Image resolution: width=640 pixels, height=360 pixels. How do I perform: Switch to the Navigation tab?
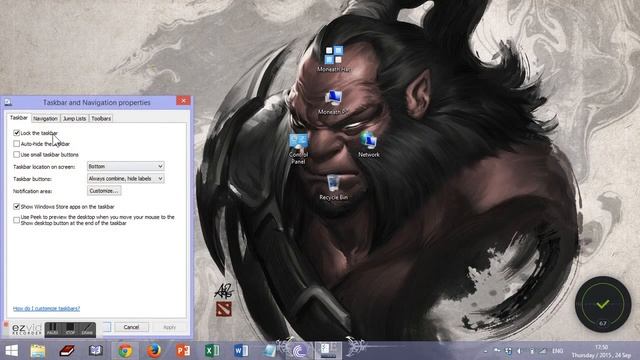45,118
